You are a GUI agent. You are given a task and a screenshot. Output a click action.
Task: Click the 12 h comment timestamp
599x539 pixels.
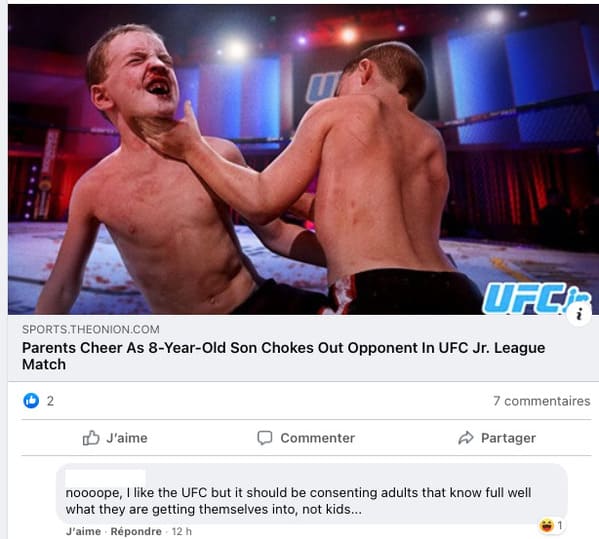[181, 531]
